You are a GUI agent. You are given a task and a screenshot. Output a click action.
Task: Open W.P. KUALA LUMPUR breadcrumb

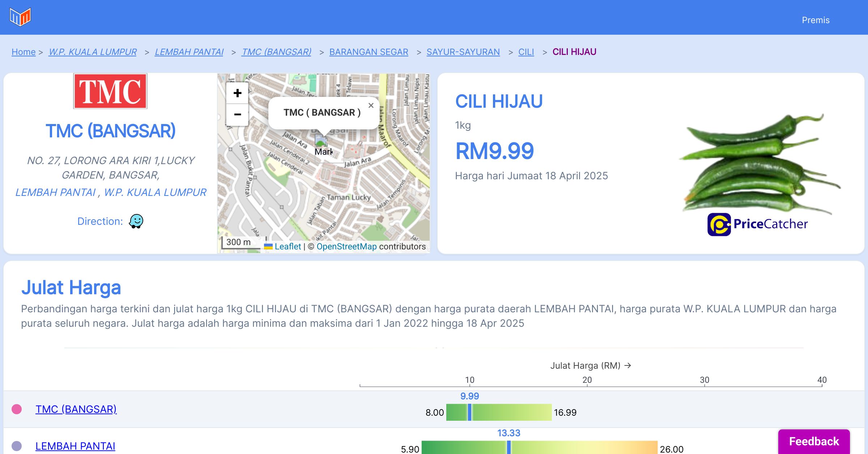click(x=93, y=52)
